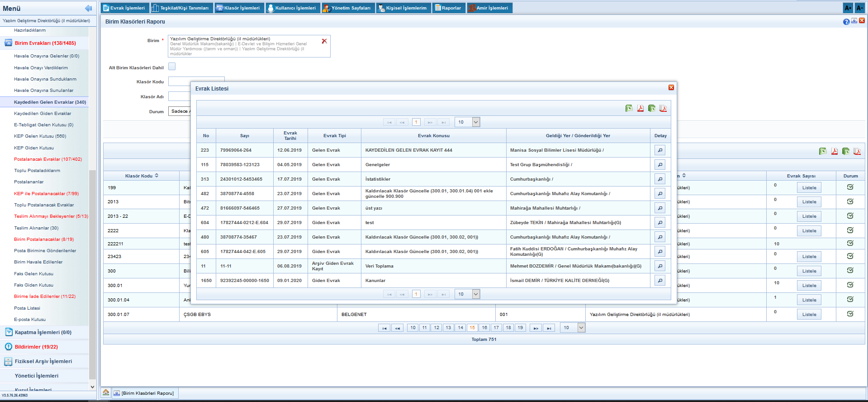This screenshot has width=868, height=402.
Task: Open page size dropdown below main table
Action: (x=581, y=327)
